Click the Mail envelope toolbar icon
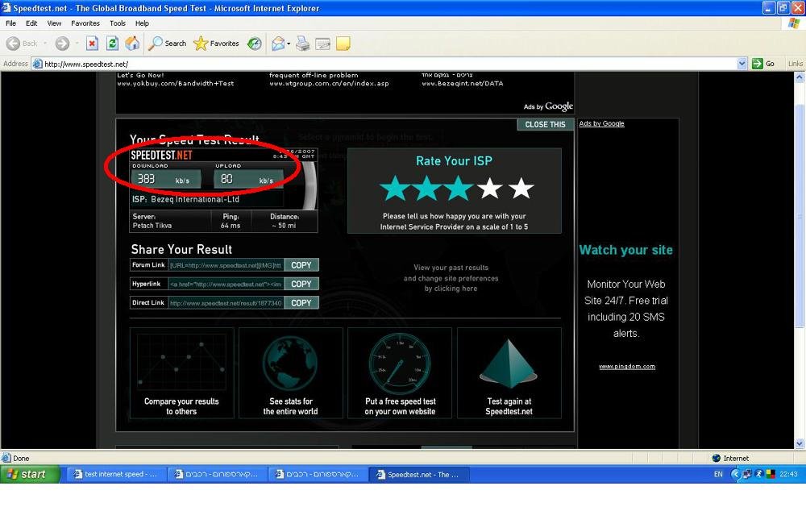 [x=278, y=44]
